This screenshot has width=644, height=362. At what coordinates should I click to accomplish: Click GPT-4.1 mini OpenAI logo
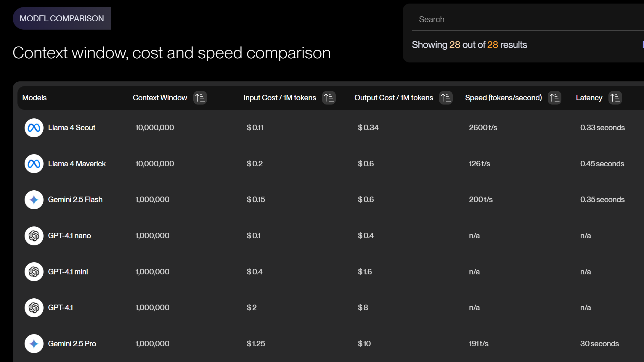click(x=34, y=272)
